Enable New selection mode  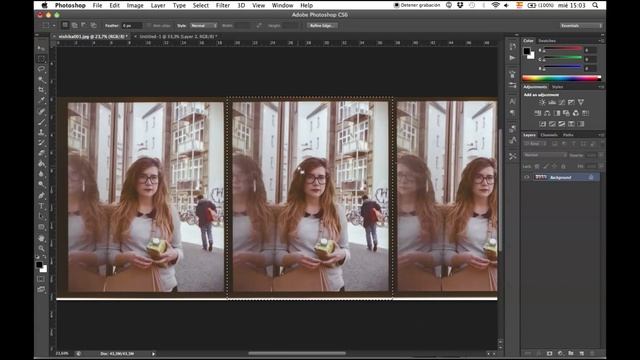point(65,25)
